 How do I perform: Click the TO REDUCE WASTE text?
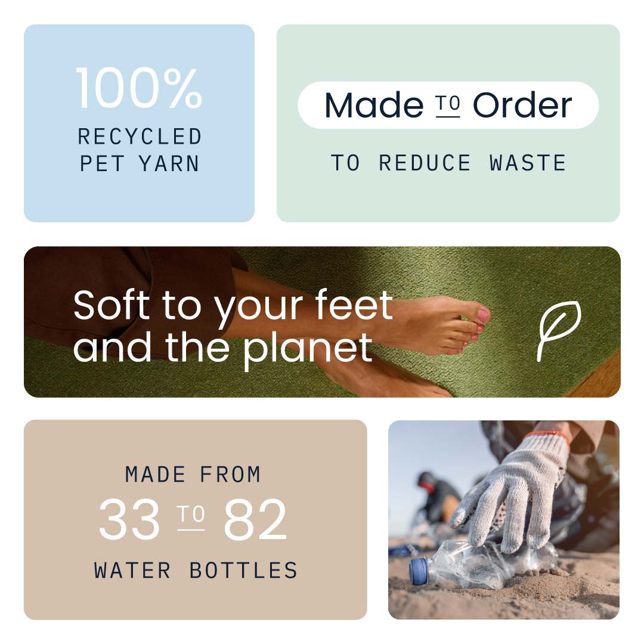coord(448,163)
